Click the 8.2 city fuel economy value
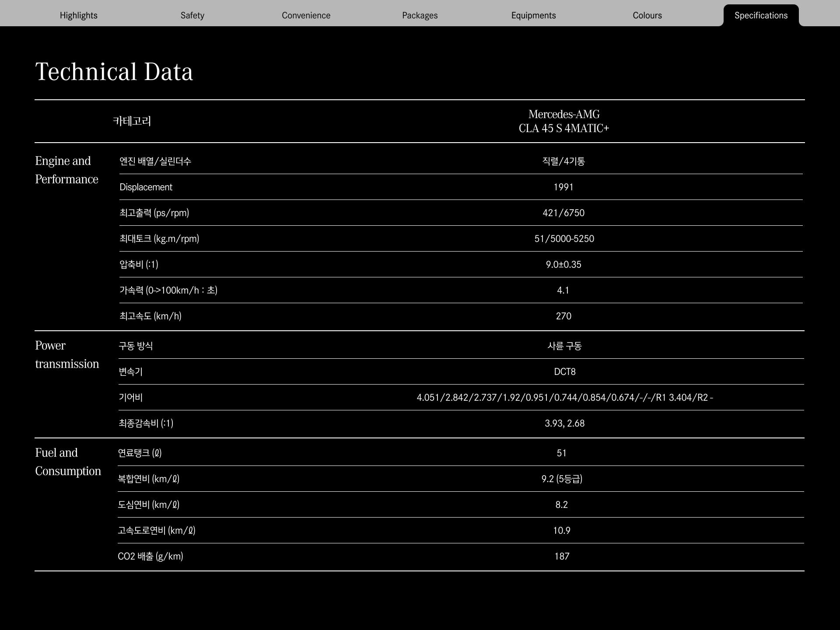Image resolution: width=840 pixels, height=630 pixels. pos(562,505)
